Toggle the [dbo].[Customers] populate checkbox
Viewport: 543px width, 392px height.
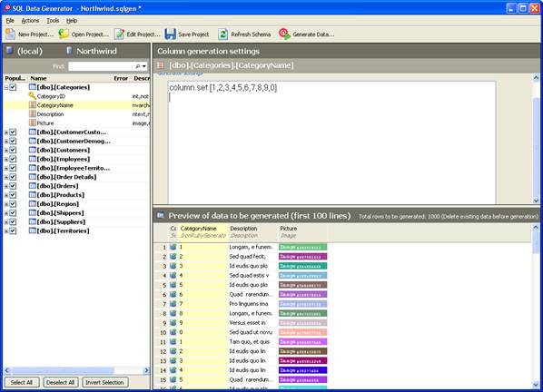click(13, 150)
